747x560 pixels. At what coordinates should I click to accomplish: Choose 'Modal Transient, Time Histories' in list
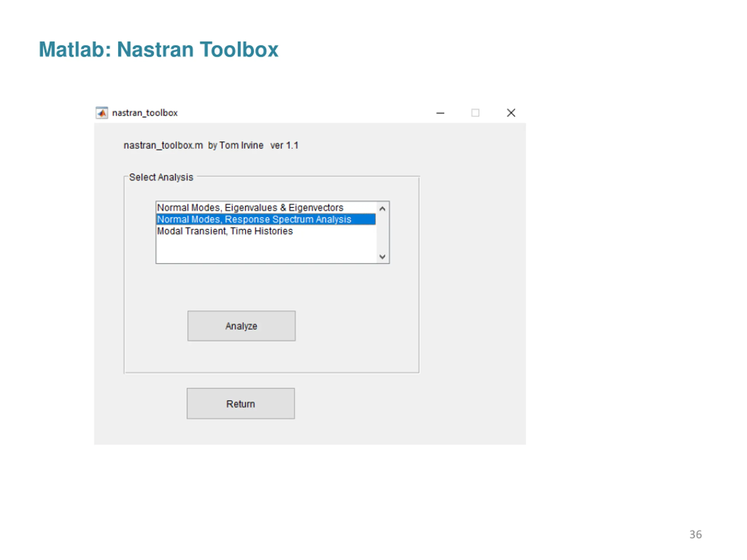pyautogui.click(x=266, y=231)
